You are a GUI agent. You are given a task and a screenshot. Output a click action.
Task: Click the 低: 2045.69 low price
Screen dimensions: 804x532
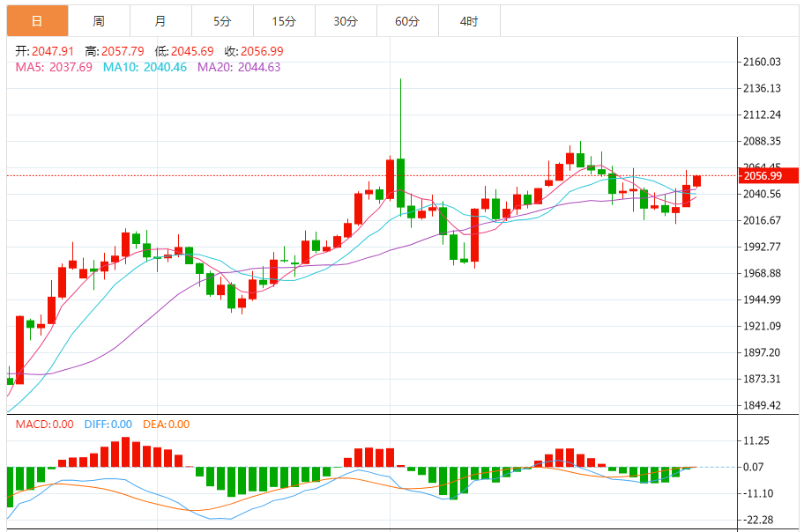[184, 51]
